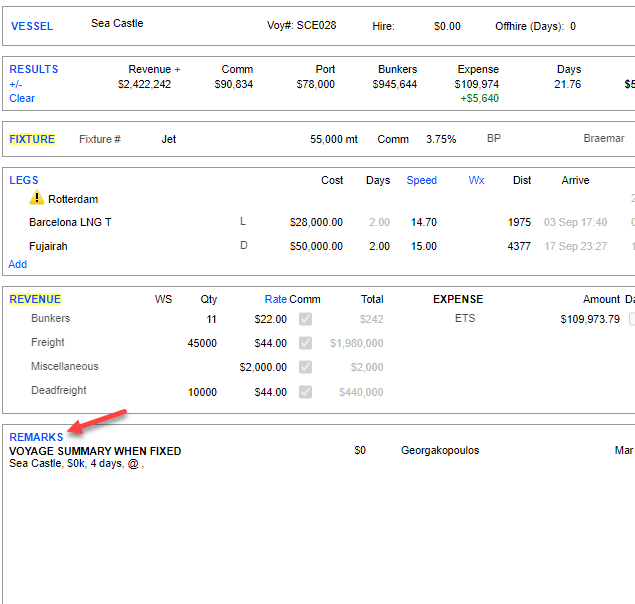Click the Speed column header
The image size is (635, 604).
coord(421,181)
